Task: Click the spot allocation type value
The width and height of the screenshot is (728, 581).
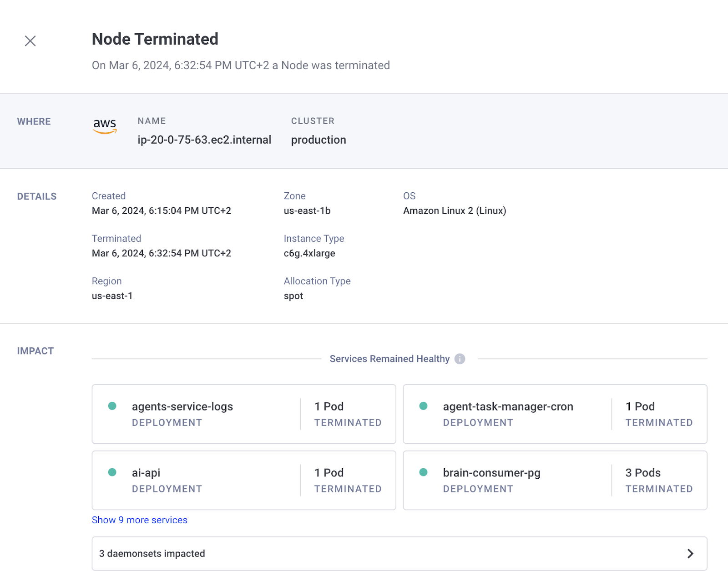Action: (293, 296)
